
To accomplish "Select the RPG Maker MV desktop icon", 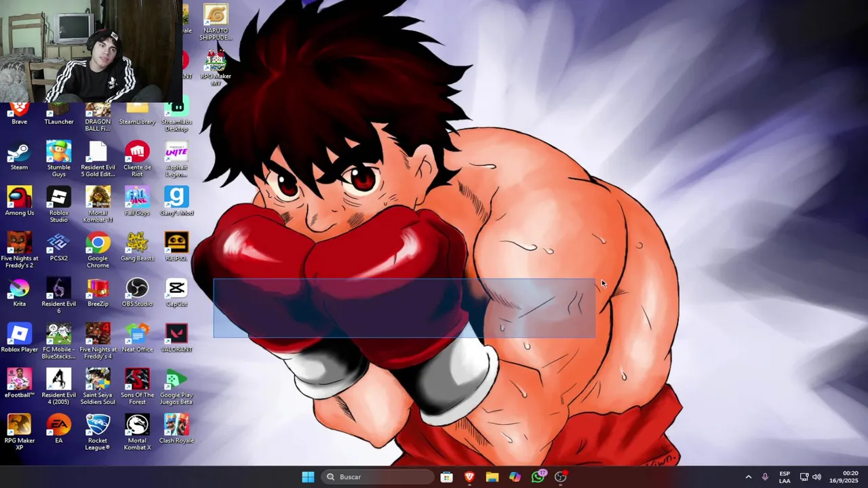I will click(x=216, y=68).
